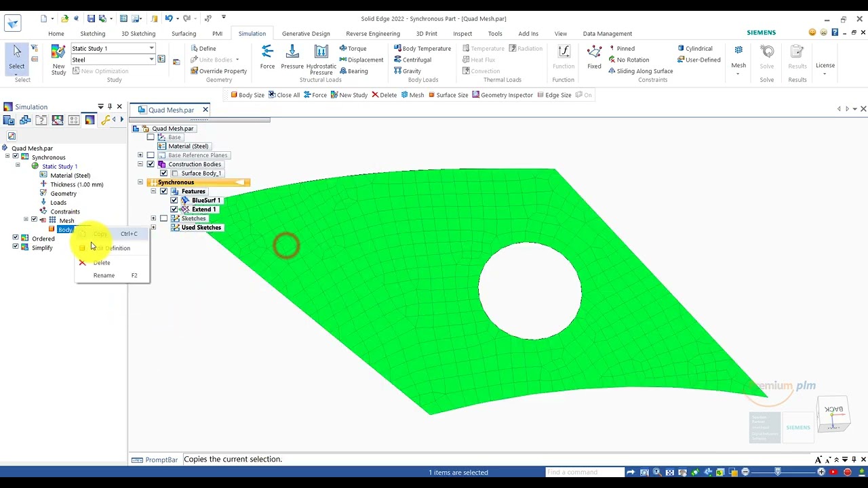
Task: Toggle the Ordered checkbox
Action: [16, 238]
